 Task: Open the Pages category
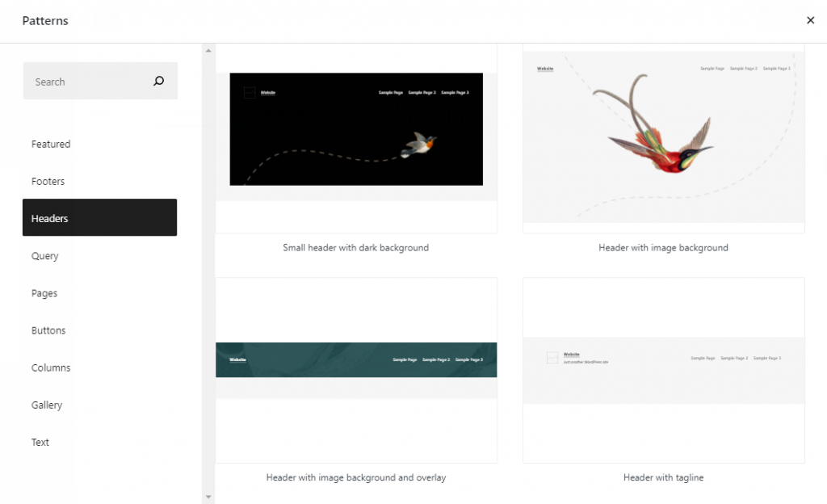pos(44,292)
